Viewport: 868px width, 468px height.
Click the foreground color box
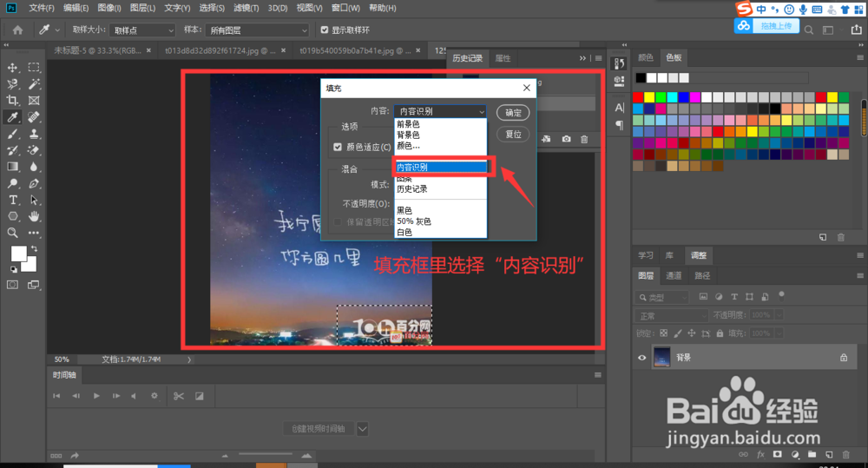click(18, 254)
